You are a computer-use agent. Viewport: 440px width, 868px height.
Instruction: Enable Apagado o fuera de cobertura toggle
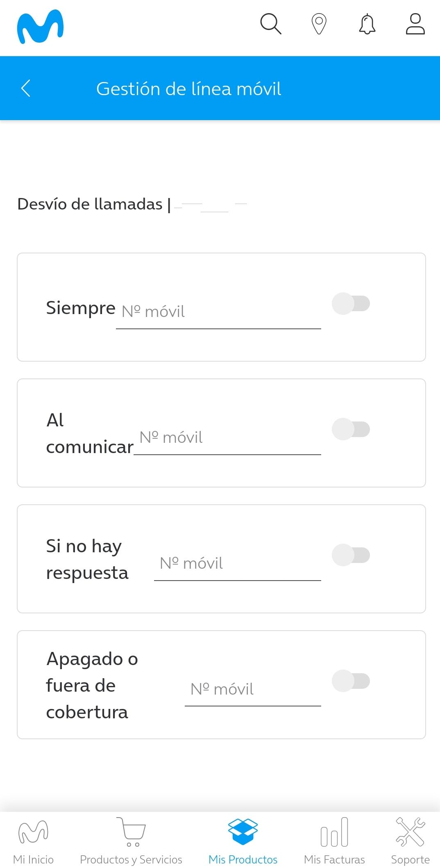tap(351, 681)
